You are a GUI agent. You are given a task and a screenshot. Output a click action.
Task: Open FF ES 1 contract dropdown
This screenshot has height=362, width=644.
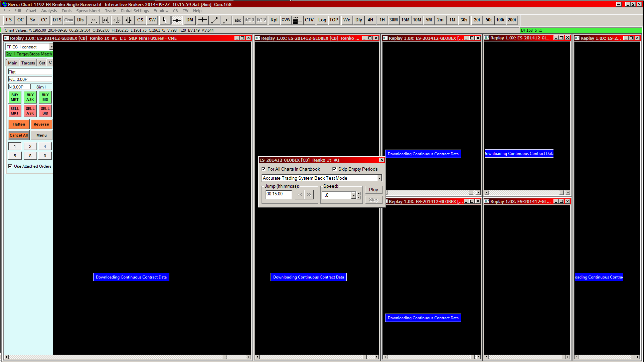tap(51, 47)
